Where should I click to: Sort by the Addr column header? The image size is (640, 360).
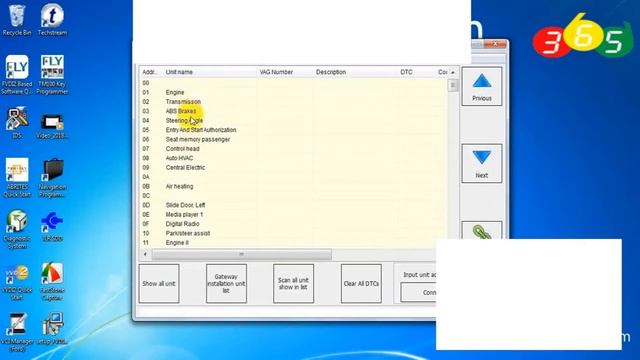pyautogui.click(x=151, y=72)
